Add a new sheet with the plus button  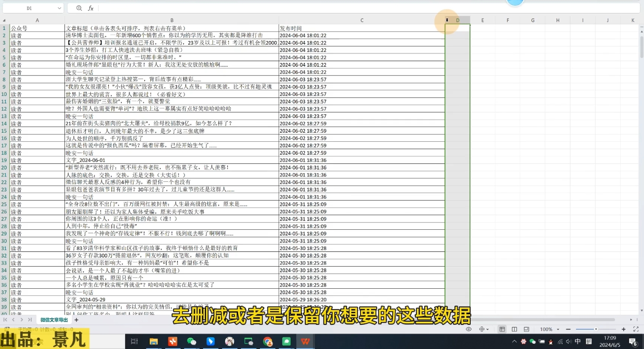coord(76,320)
